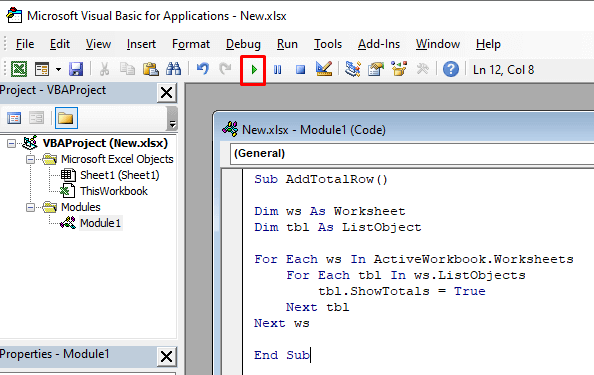This screenshot has height=375, width=594.
Task: Select Sheet1 (Sheet1) in the project tree
Action: coord(119,175)
